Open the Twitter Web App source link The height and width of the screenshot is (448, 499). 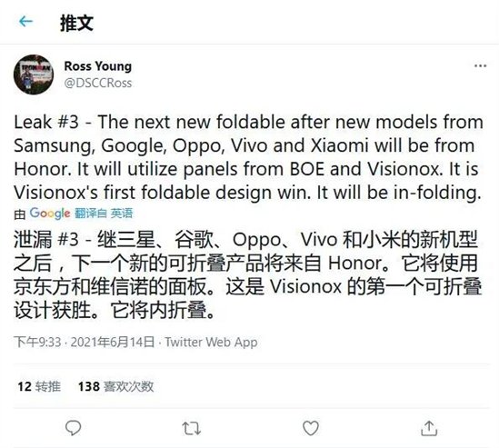point(211,342)
